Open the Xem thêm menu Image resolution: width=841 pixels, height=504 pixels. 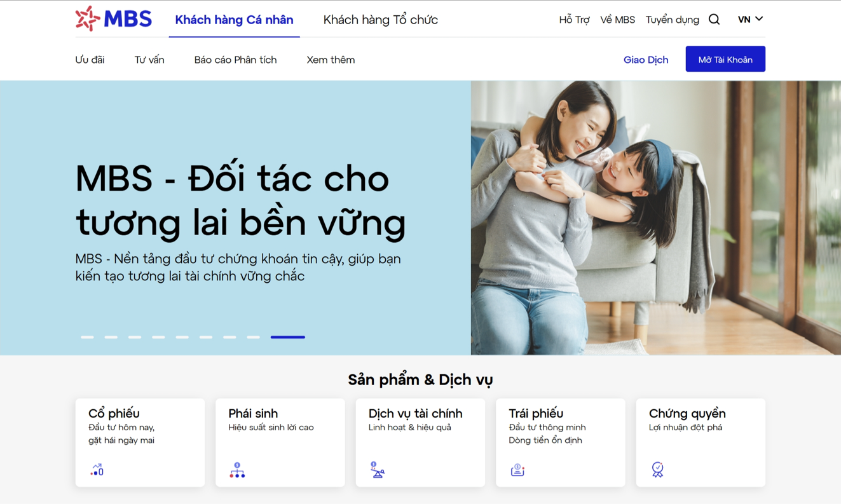331,60
